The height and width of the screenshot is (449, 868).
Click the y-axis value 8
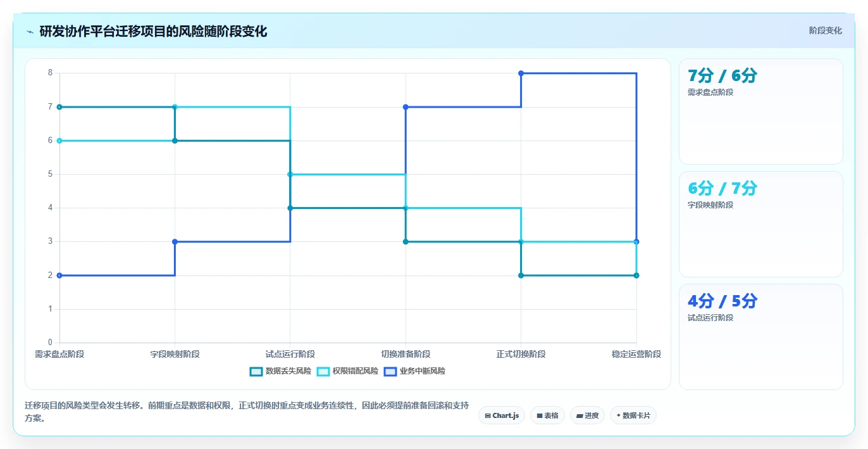51,73
